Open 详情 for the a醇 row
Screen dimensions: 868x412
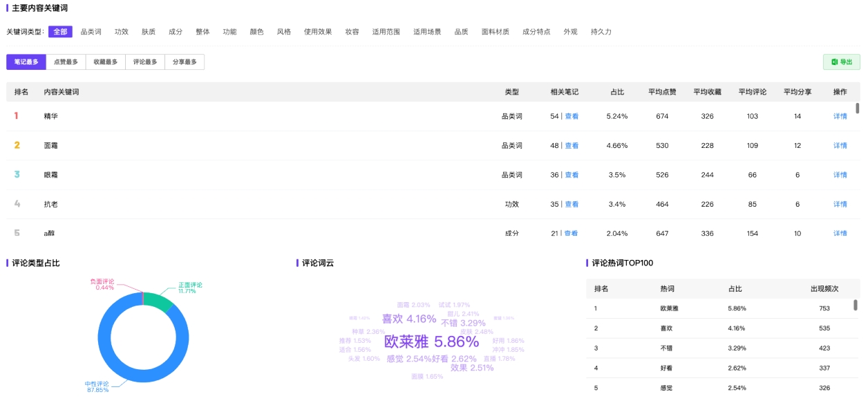pos(840,234)
